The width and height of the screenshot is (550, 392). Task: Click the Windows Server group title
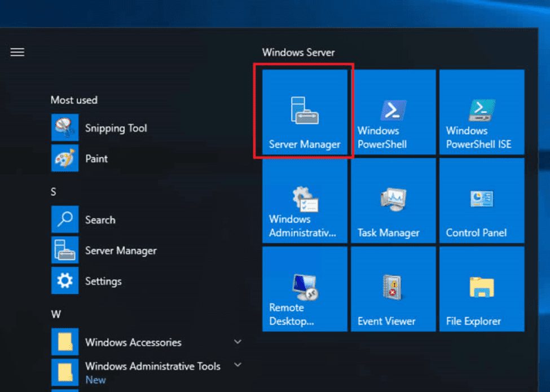298,52
